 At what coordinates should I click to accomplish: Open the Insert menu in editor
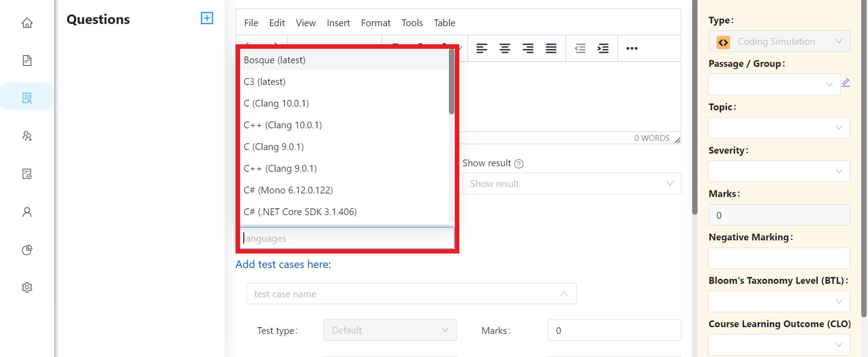coord(338,23)
